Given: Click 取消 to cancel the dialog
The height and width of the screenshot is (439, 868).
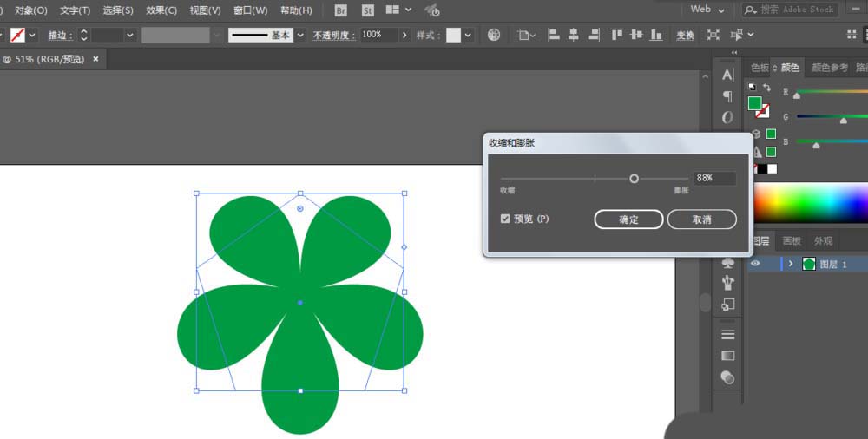Looking at the screenshot, I should click(702, 219).
